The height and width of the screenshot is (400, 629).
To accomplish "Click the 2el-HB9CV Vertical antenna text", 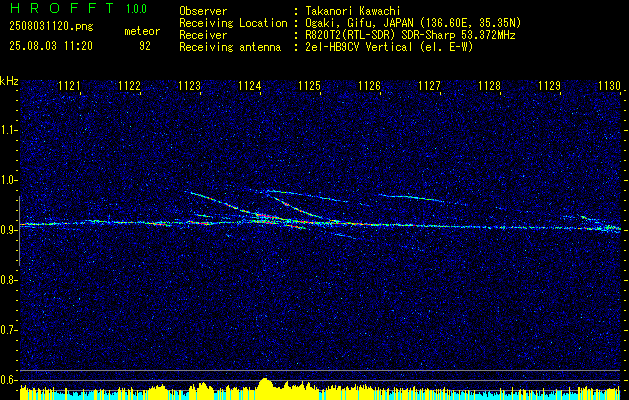I will 390,47.
